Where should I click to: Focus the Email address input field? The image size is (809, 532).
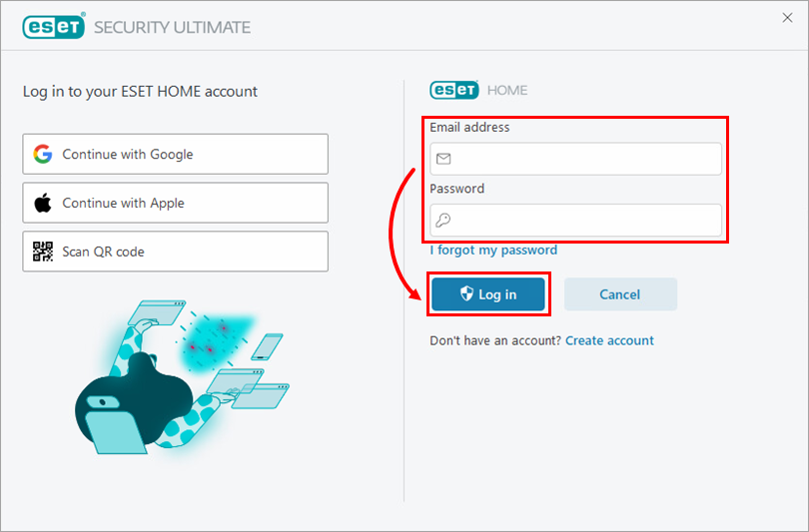(576, 159)
